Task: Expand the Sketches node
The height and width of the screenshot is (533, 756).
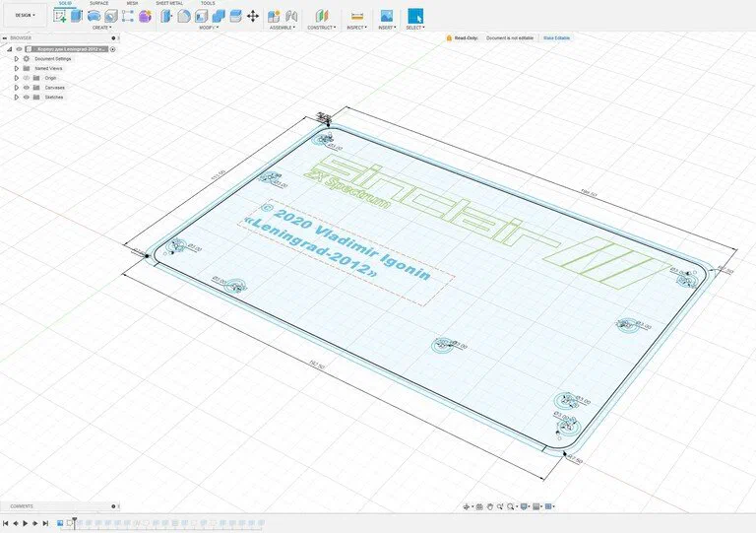Action: pos(17,97)
